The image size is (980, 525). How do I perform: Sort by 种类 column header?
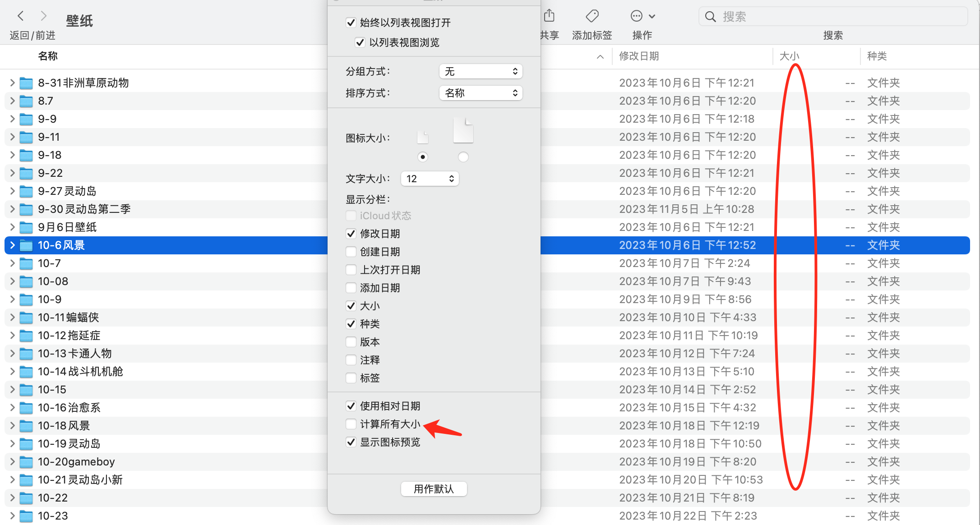(x=877, y=56)
